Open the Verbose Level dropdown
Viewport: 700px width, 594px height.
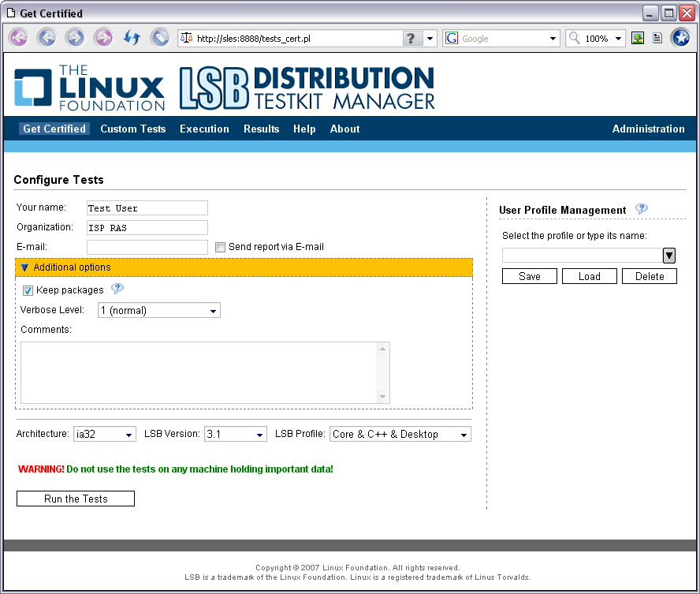[159, 310]
